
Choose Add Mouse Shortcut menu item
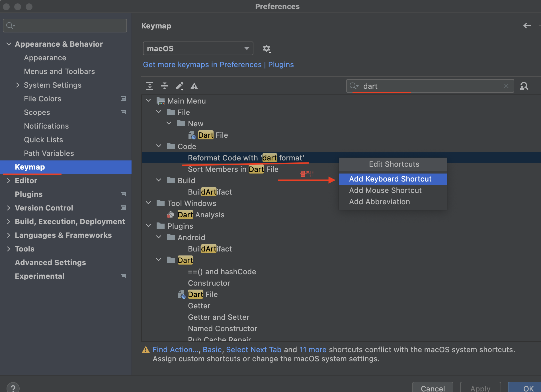(x=393, y=191)
